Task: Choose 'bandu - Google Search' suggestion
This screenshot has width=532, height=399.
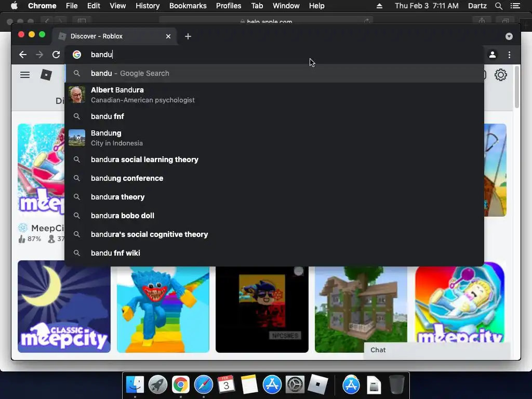Action: (274, 73)
